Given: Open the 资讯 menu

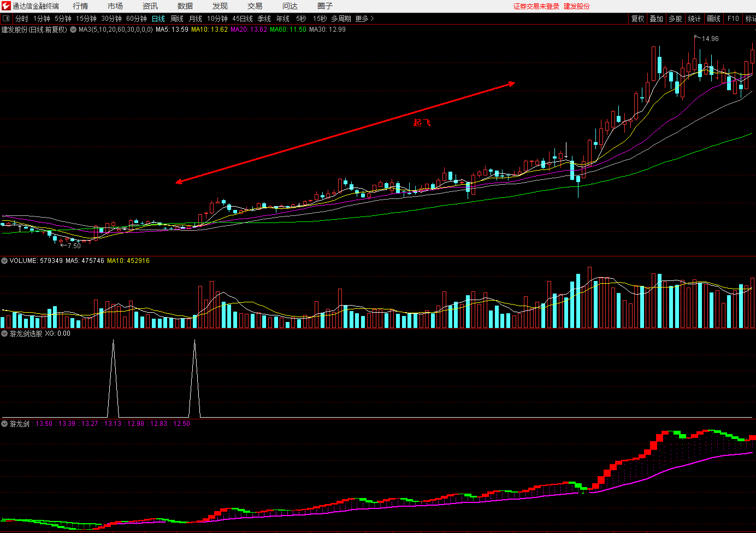Looking at the screenshot, I should click(x=150, y=6).
